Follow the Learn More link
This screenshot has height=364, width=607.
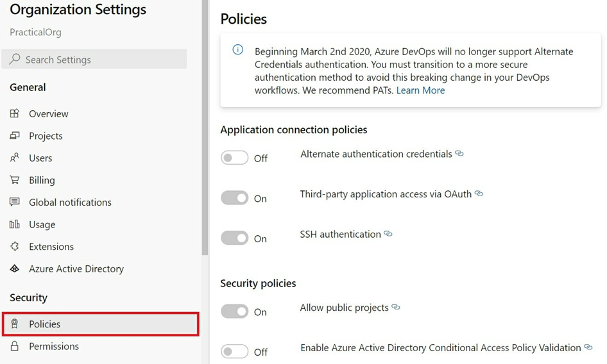pyautogui.click(x=420, y=90)
